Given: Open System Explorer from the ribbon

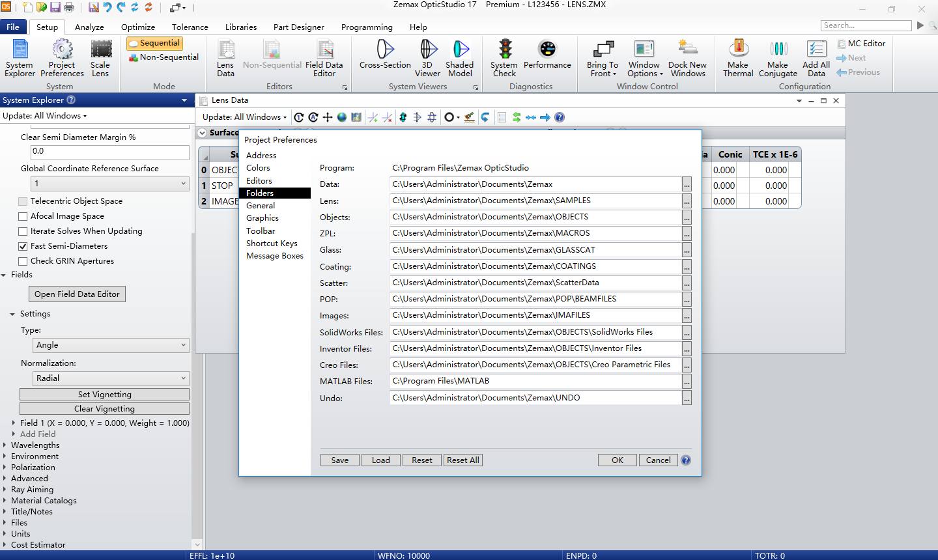Looking at the screenshot, I should click(20, 58).
